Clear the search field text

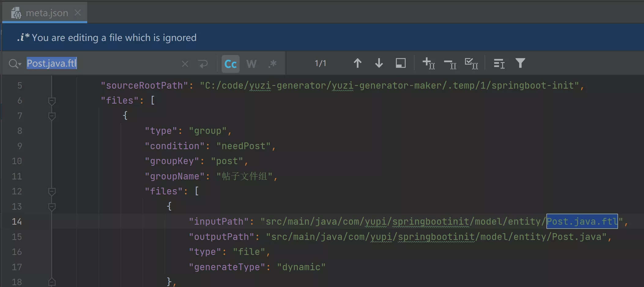tap(185, 64)
